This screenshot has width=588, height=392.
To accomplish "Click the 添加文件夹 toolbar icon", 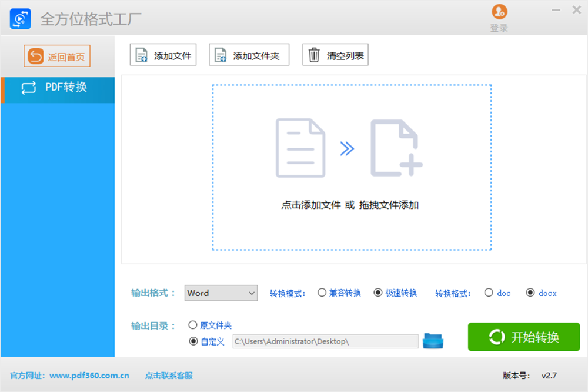I will pos(220,54).
